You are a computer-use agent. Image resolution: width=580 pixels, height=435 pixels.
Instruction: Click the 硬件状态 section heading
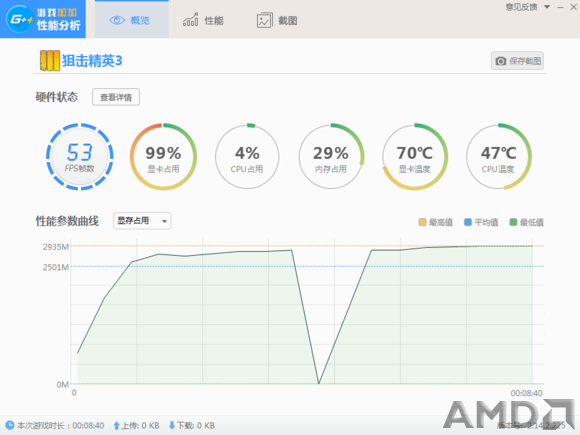[57, 97]
